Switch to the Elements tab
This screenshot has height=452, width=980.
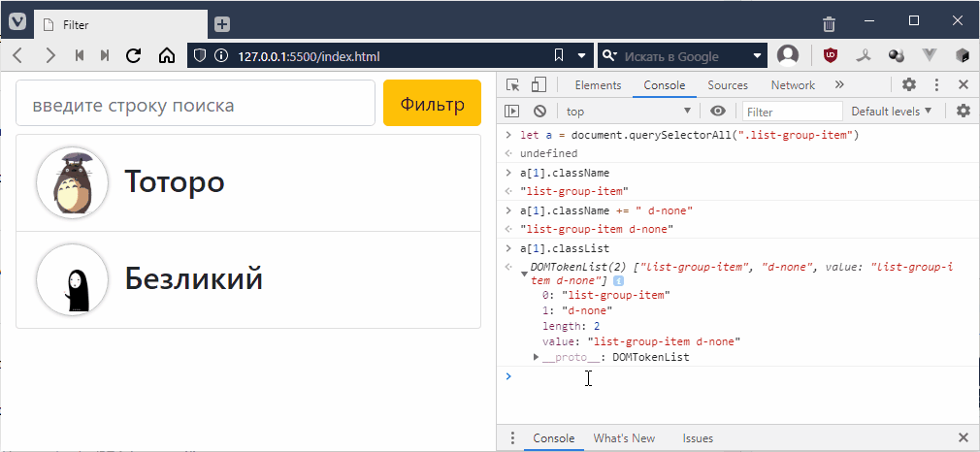[x=598, y=85]
